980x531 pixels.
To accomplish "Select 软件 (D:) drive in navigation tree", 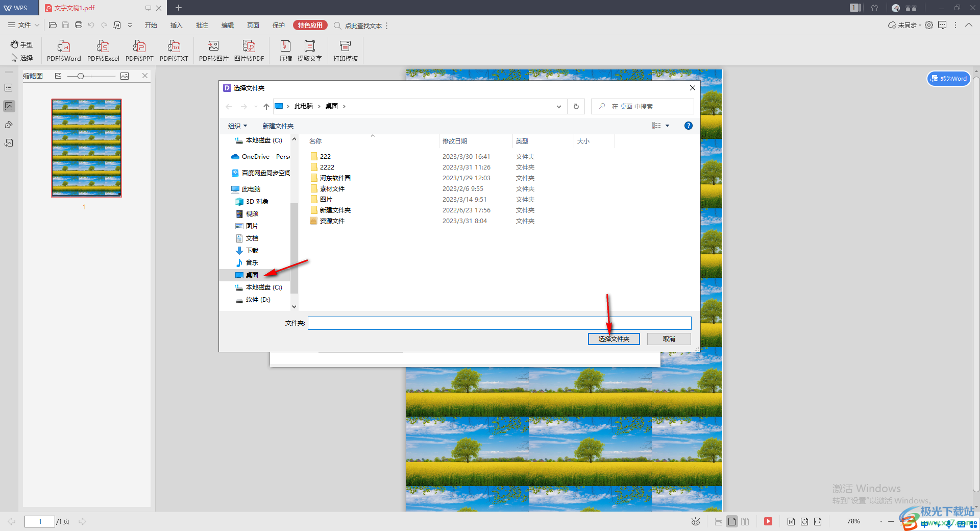I will [x=258, y=300].
